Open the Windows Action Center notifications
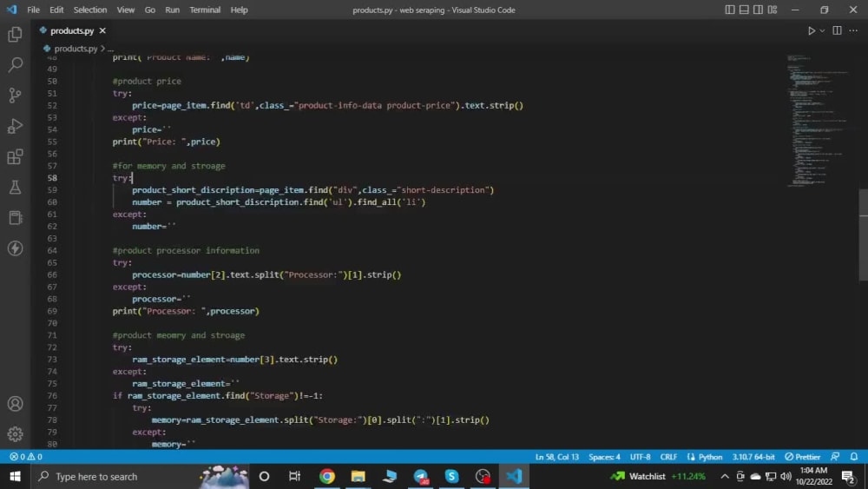Viewport: 868px width, 489px height. (849, 476)
